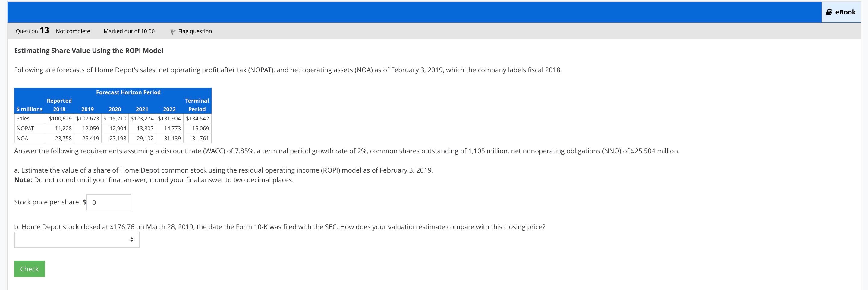Click the Terminal Period column header

pyautogui.click(x=197, y=105)
